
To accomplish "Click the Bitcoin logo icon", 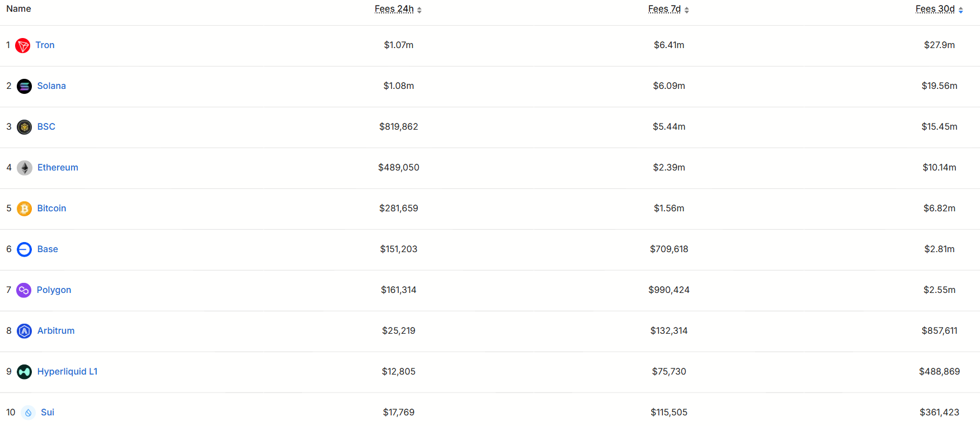I will coord(24,209).
